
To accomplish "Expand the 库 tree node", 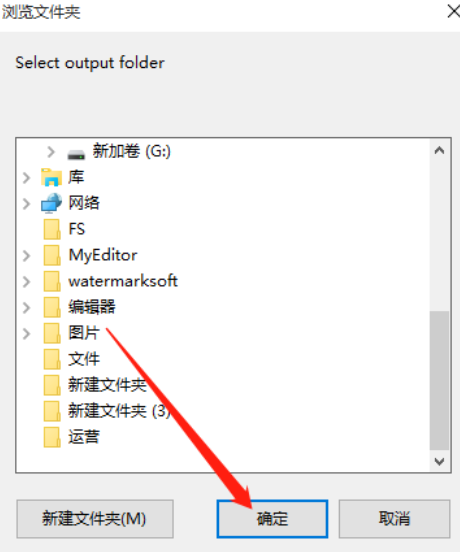I will pyautogui.click(x=26, y=178).
